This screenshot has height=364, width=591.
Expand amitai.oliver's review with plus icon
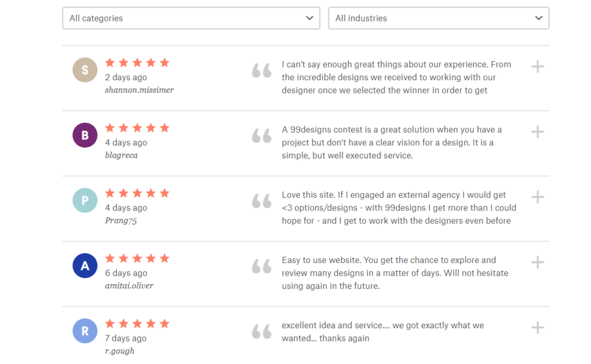(537, 262)
